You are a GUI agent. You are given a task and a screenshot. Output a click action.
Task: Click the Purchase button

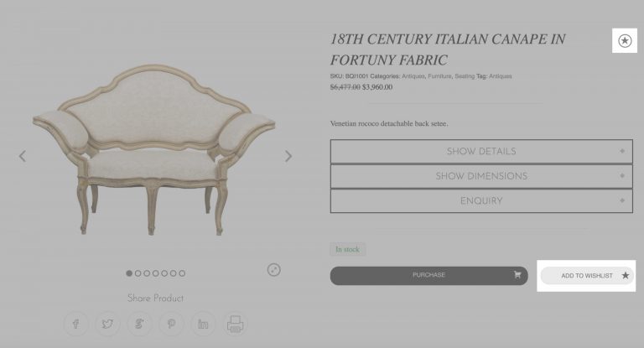pos(428,276)
